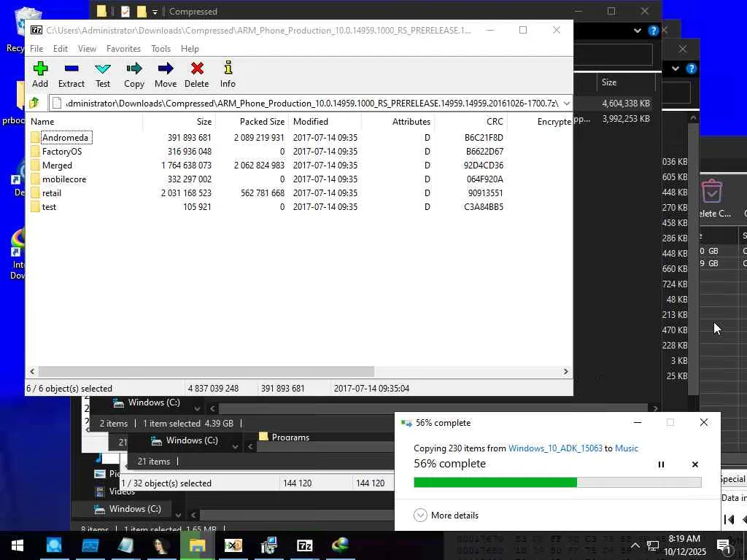
Task: Click the Copy arrow icon in 7-Zip
Action: point(134,69)
